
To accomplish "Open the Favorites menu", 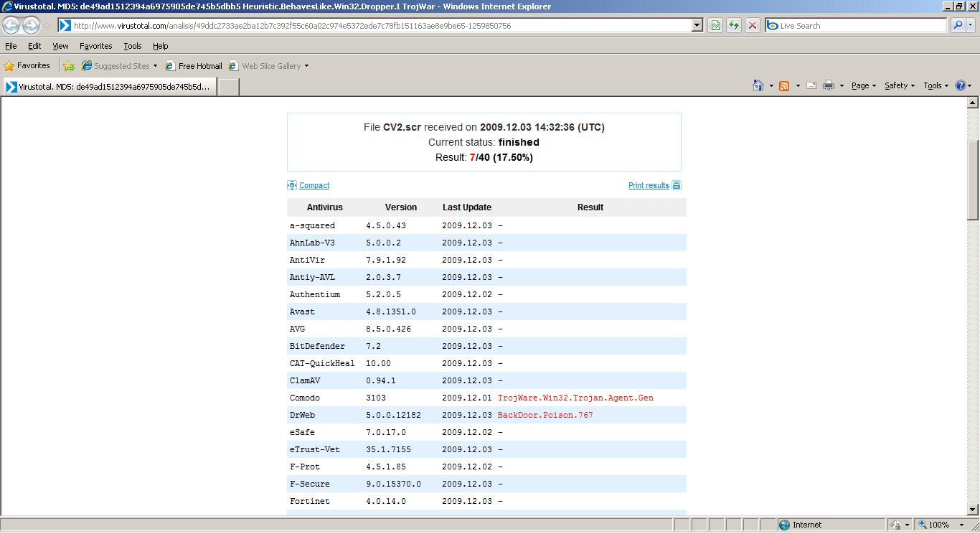I will point(95,46).
